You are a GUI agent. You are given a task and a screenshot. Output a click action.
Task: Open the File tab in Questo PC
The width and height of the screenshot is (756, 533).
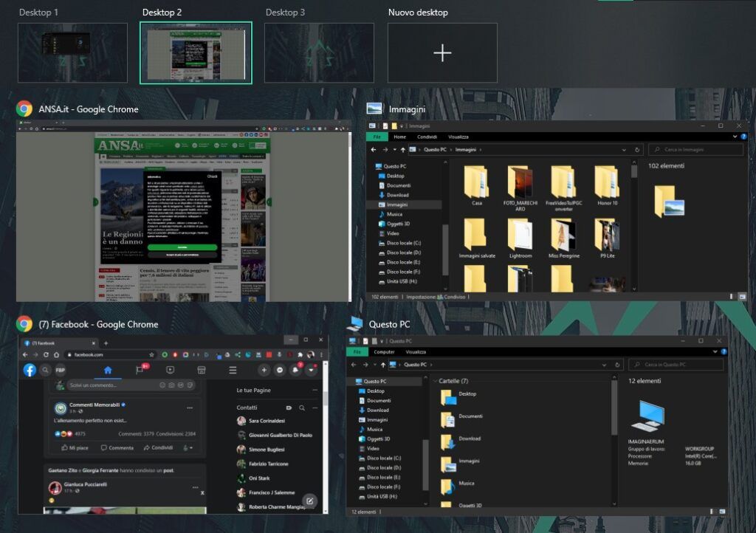(357, 352)
